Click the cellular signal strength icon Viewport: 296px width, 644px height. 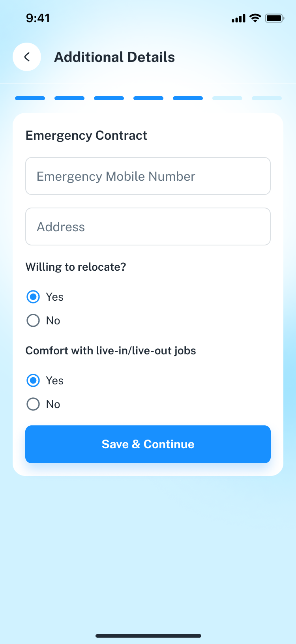pyautogui.click(x=238, y=18)
